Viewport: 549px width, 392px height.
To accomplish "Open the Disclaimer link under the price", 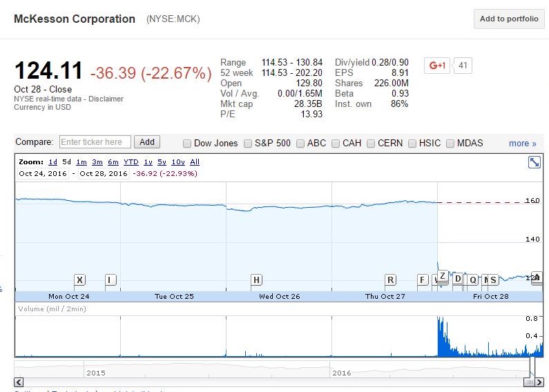I will click(x=106, y=99).
